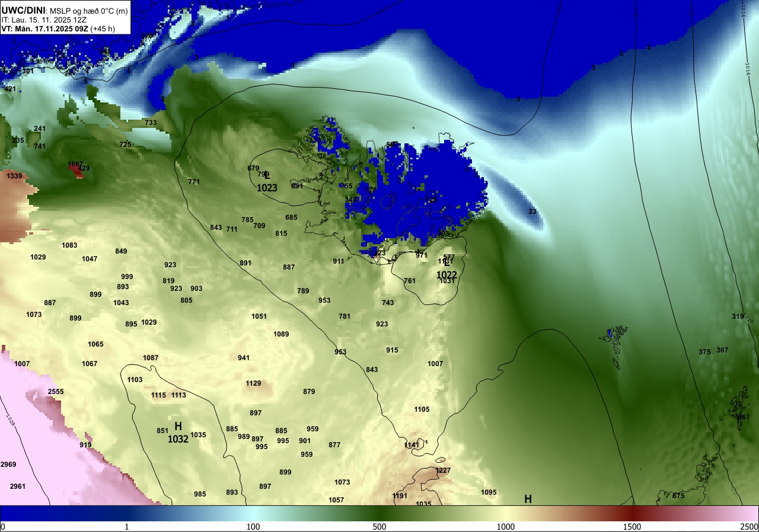Screen dimensions: 759x532
Task: Click the height value 1057
Action: [336, 500]
